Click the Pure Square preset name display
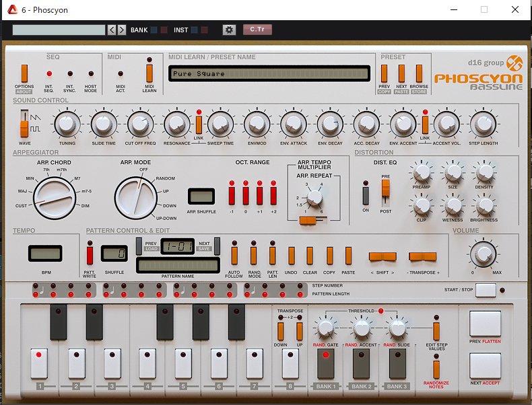532x405 pixels. coord(269,73)
